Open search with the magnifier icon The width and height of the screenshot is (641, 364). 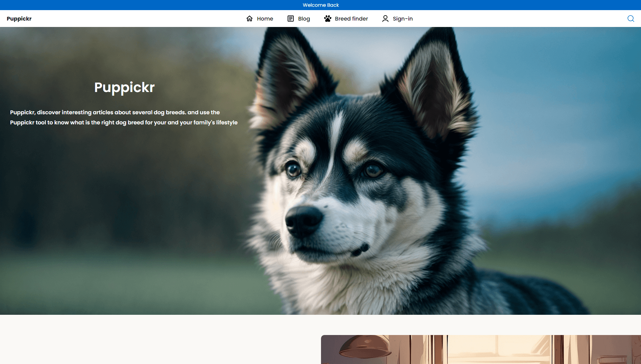[631, 19]
